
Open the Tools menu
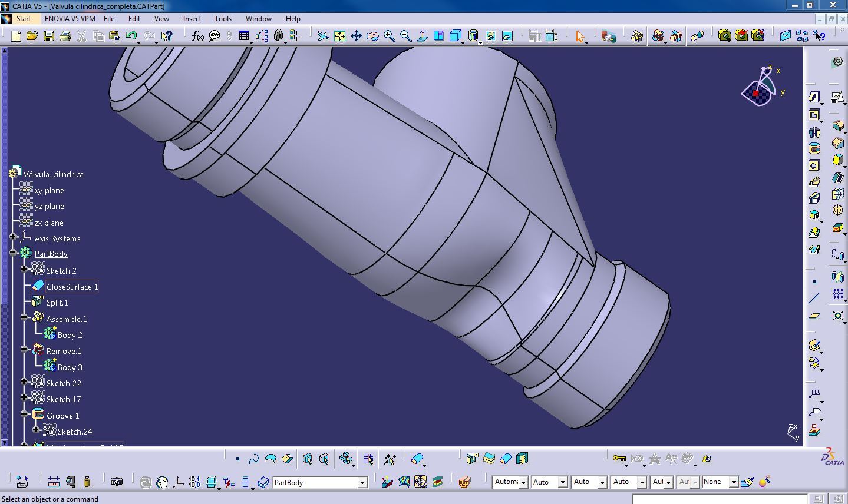coord(223,19)
